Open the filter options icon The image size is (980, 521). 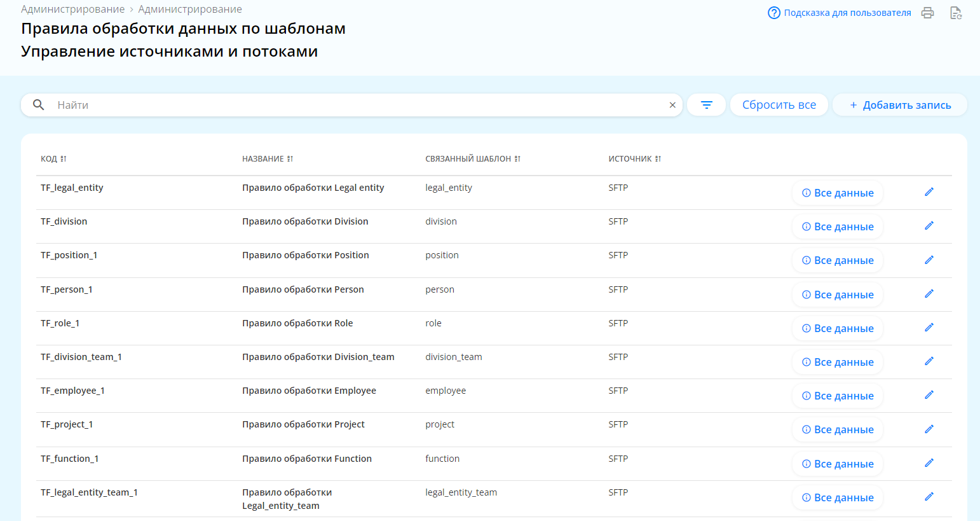coord(706,105)
